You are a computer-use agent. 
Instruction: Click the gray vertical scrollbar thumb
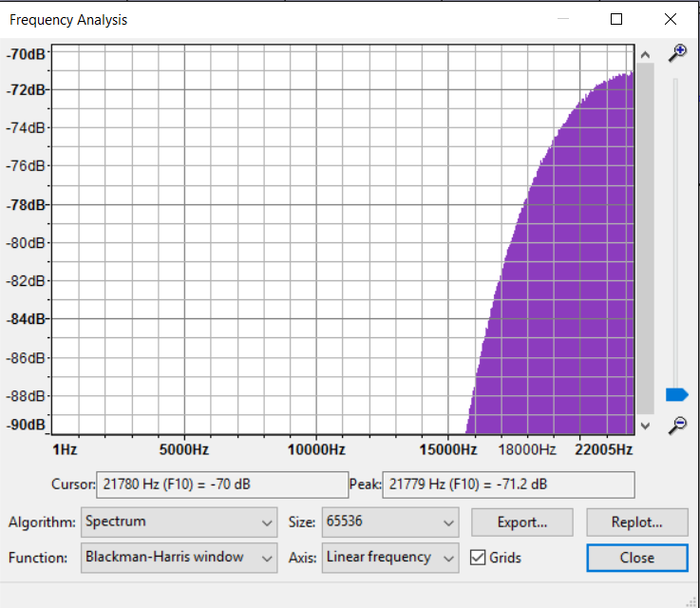point(645,238)
